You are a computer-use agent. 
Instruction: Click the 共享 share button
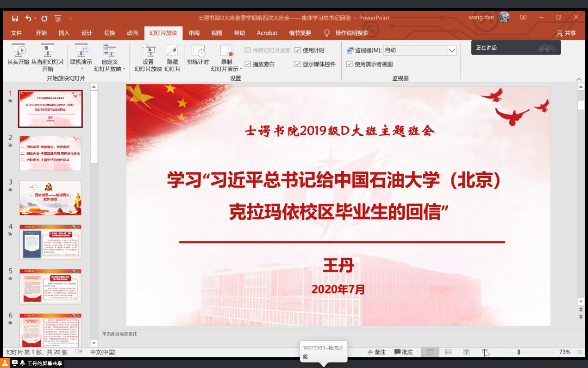coord(567,33)
